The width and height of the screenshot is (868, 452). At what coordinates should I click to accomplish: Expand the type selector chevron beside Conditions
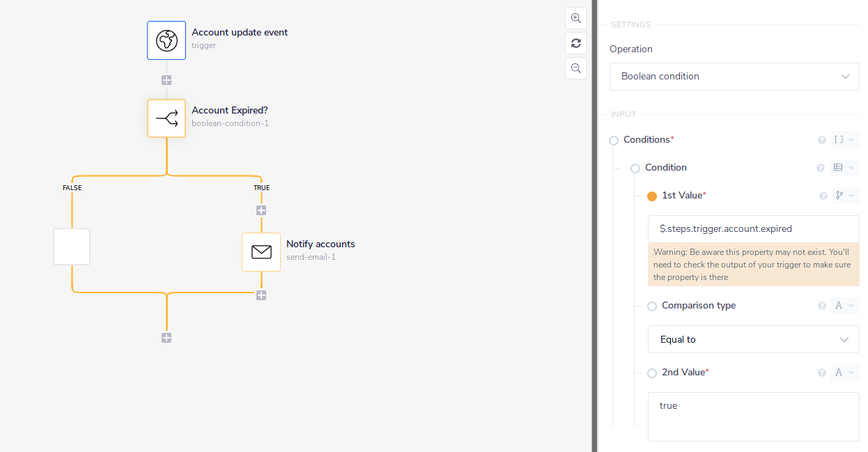tap(851, 140)
